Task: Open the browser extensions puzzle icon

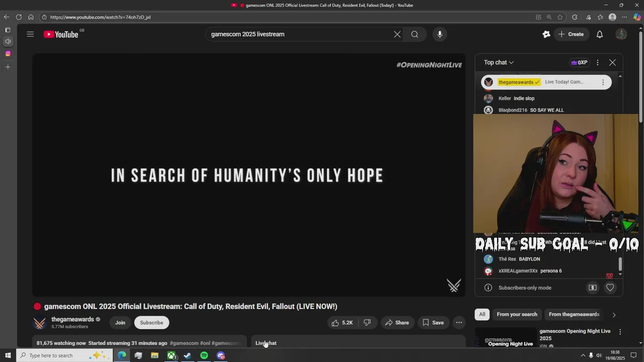Action: pyautogui.click(x=575, y=17)
